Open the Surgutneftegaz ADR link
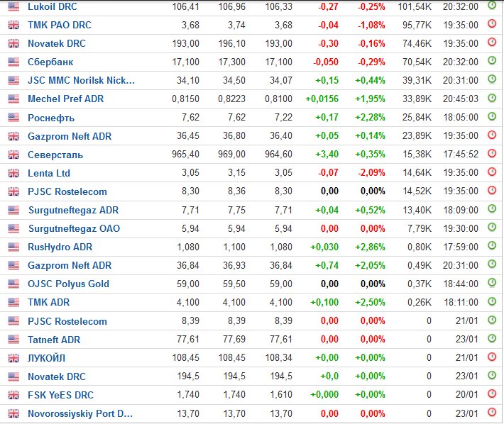The height and width of the screenshot is (424, 504). 73,211
